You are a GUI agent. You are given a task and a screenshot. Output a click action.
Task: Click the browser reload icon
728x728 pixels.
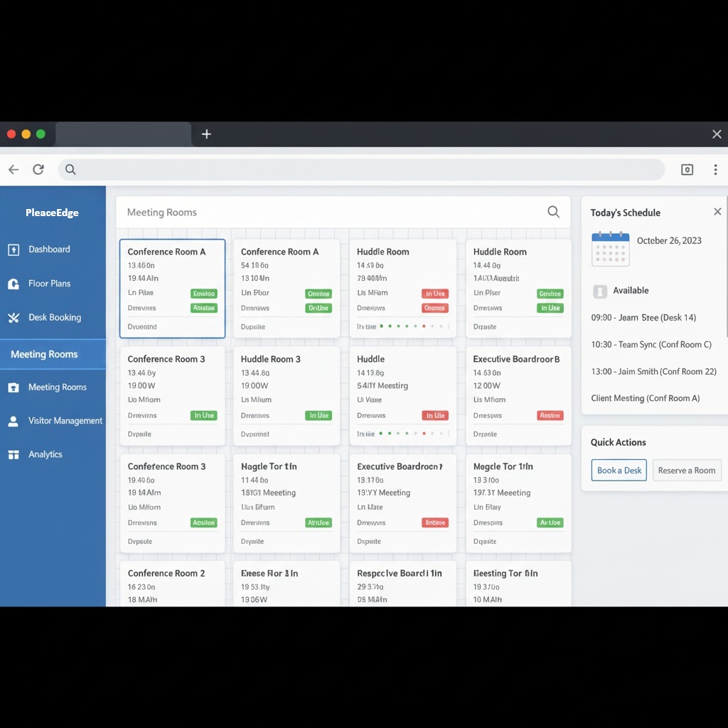tap(38, 169)
